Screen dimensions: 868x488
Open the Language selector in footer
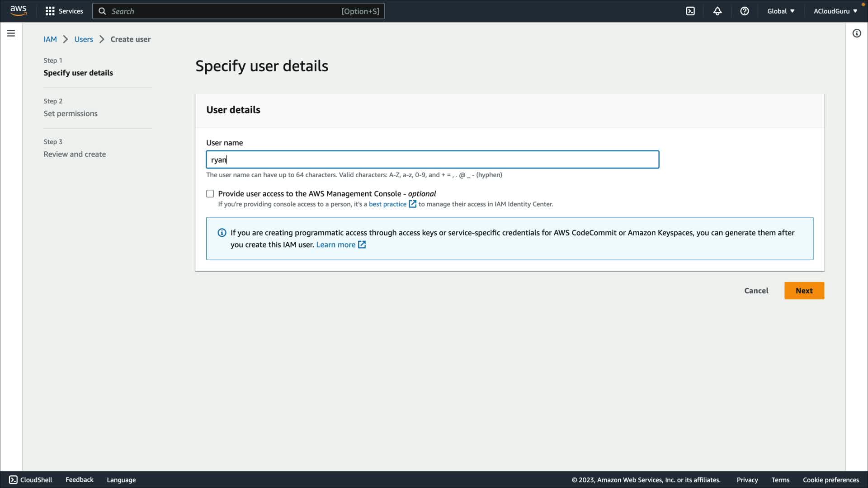[x=121, y=480]
